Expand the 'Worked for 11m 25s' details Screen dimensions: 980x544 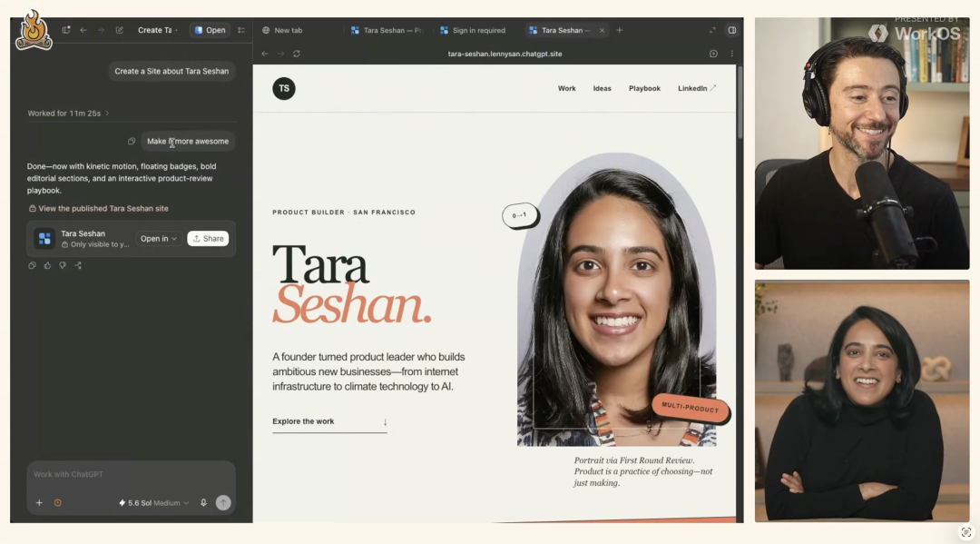[x=68, y=114]
